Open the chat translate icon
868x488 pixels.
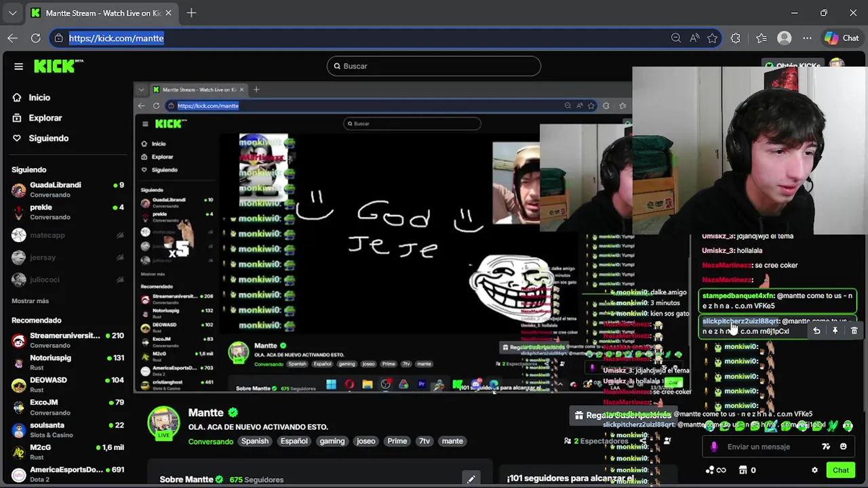tap(826, 447)
